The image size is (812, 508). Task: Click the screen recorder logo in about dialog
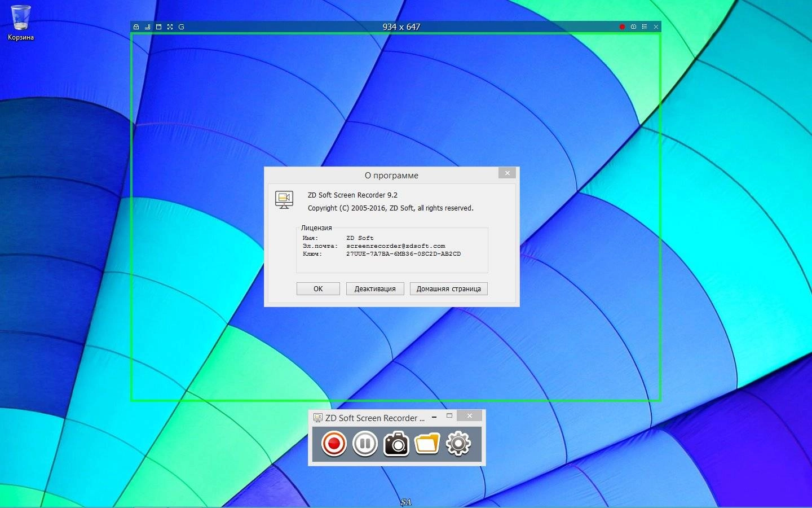coord(284,199)
